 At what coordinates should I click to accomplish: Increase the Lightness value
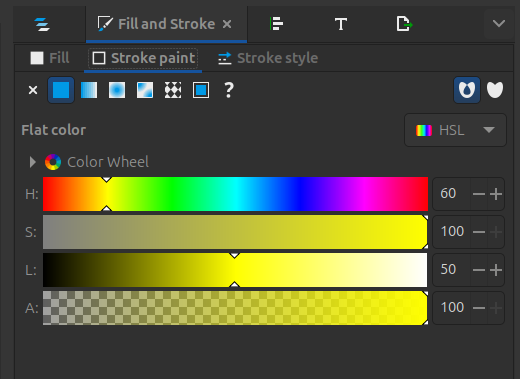coord(496,270)
